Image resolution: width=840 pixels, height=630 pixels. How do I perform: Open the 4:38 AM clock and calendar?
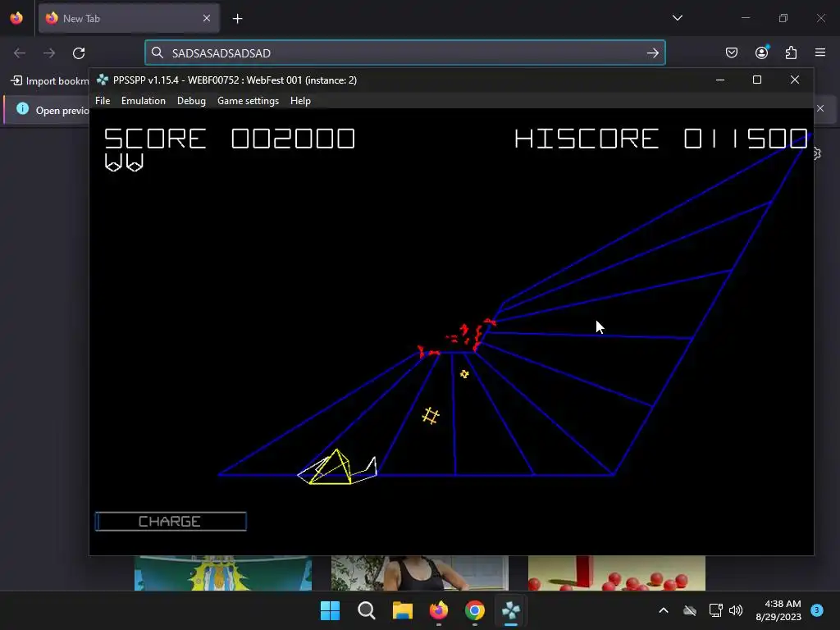[778, 610]
